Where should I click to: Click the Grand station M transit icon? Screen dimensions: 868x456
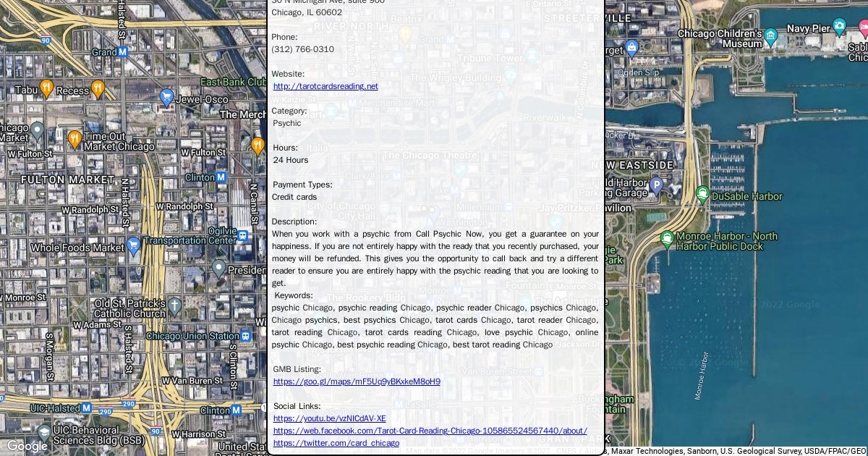pyautogui.click(x=123, y=52)
